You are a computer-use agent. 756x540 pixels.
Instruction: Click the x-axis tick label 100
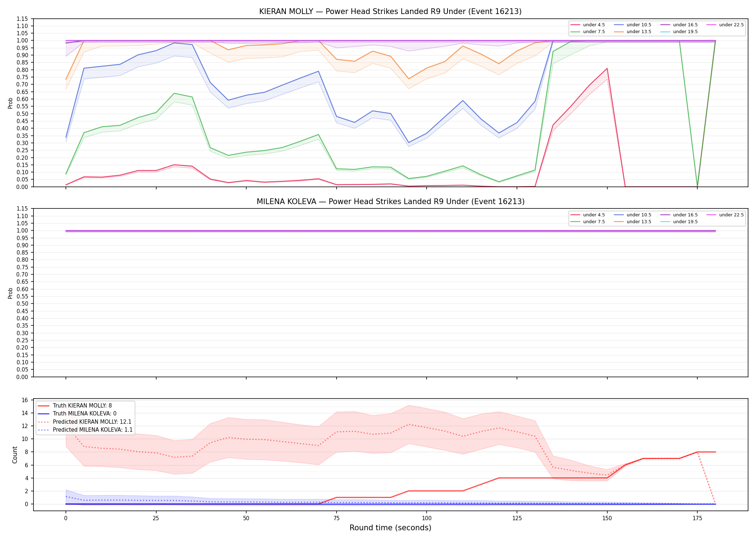pyautogui.click(x=427, y=518)
